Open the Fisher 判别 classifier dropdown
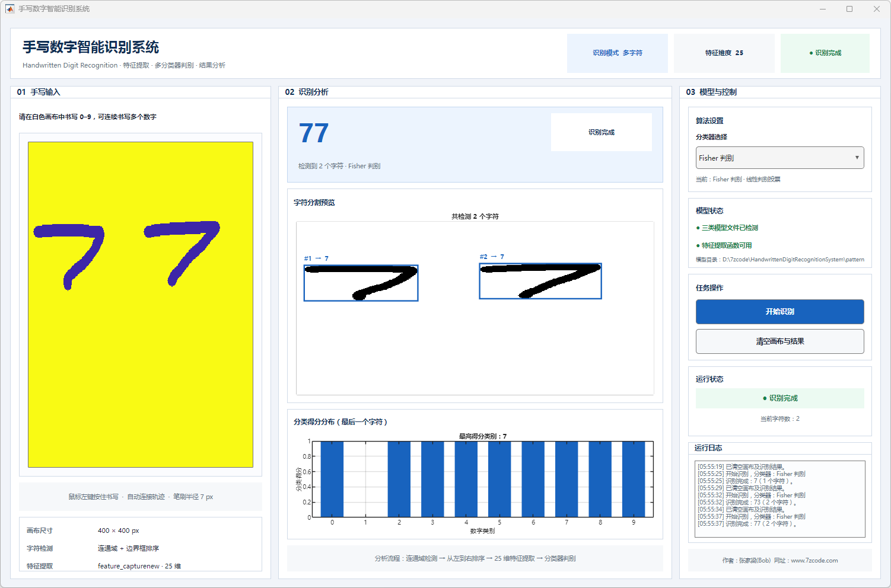This screenshot has height=588, width=891. click(779, 158)
